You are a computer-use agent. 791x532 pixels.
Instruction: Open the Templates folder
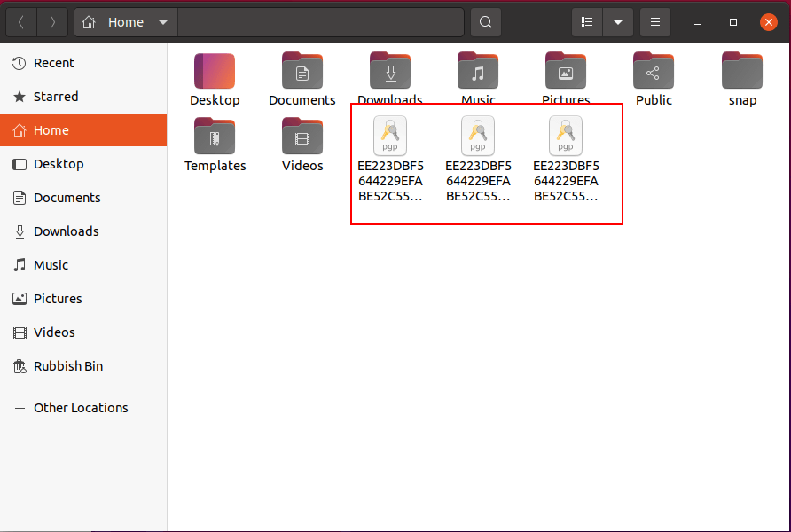pyautogui.click(x=215, y=137)
